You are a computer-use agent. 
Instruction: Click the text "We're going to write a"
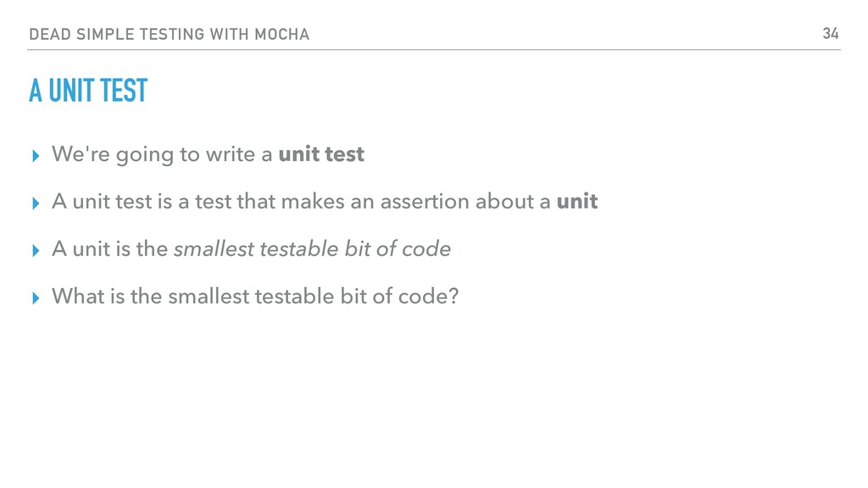pyautogui.click(x=162, y=155)
